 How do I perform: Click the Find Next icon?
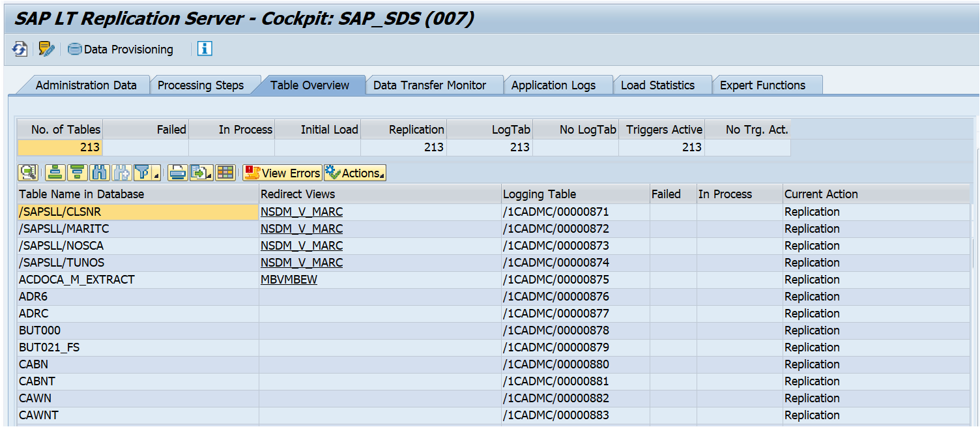[x=119, y=172]
